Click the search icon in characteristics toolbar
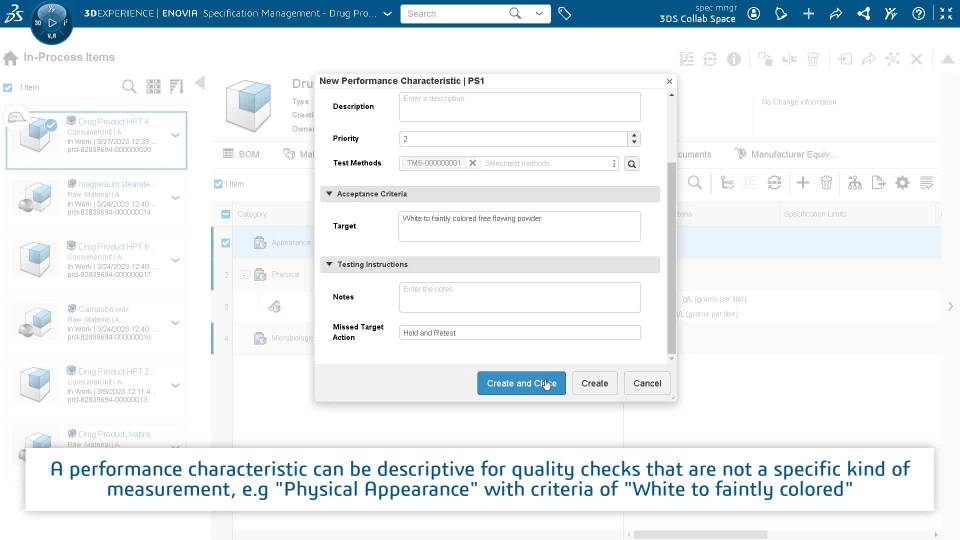Screen dimensions: 960x540 pos(694,182)
